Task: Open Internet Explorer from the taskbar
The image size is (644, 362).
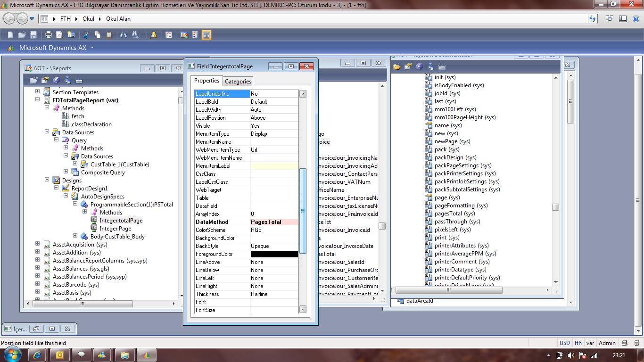Action: tap(37, 355)
